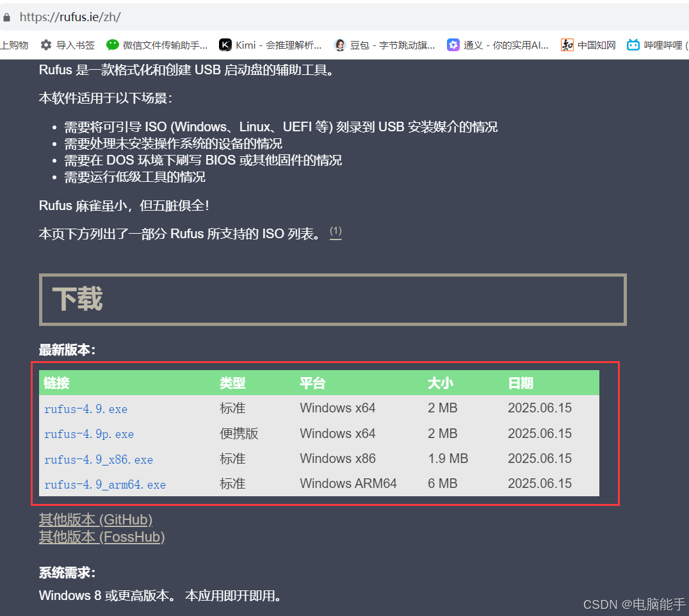Click the 需要运行低级工具的情况 bullet

coord(135,177)
